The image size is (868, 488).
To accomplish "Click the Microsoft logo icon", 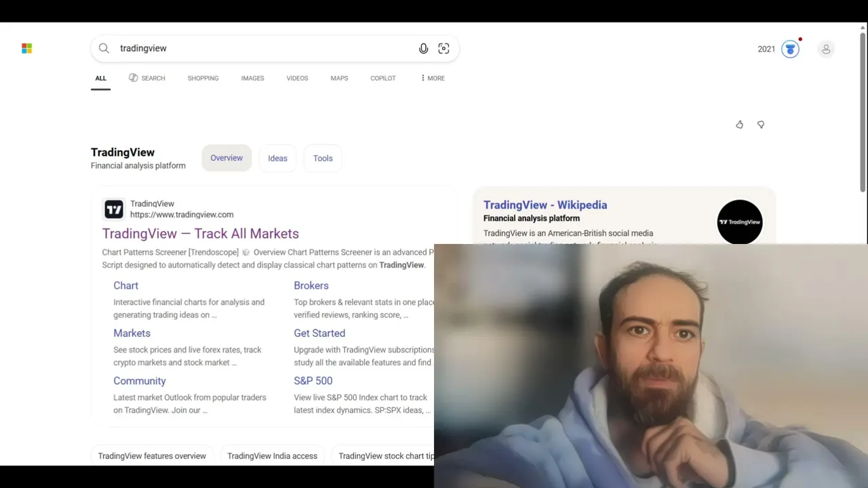I will pyautogui.click(x=27, y=48).
